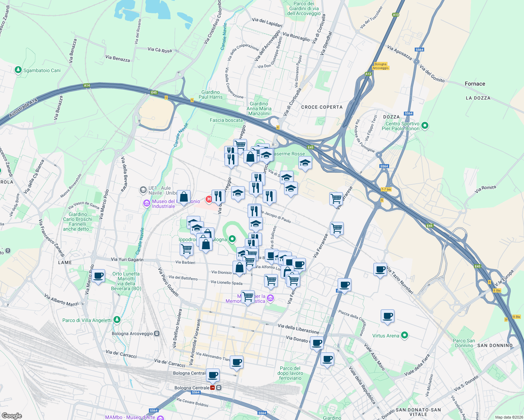Click the green marker beside Virtus Arena
The height and width of the screenshot is (420, 524).
[405, 335]
